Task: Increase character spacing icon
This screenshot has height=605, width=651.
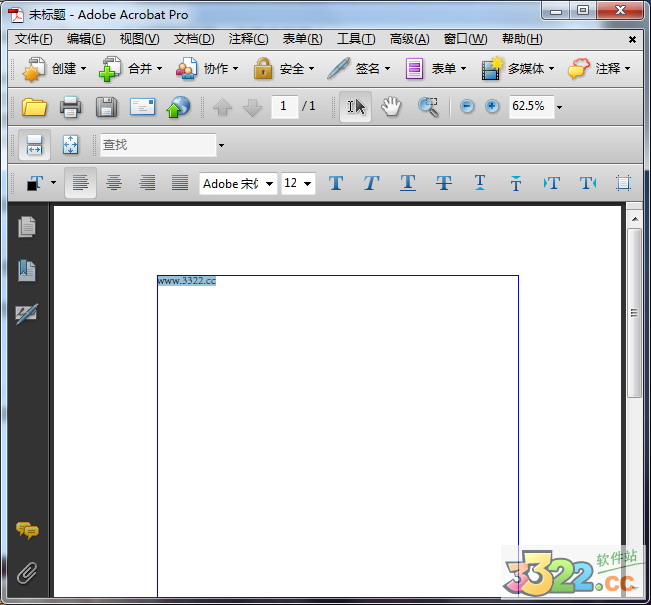Action: click(x=588, y=183)
